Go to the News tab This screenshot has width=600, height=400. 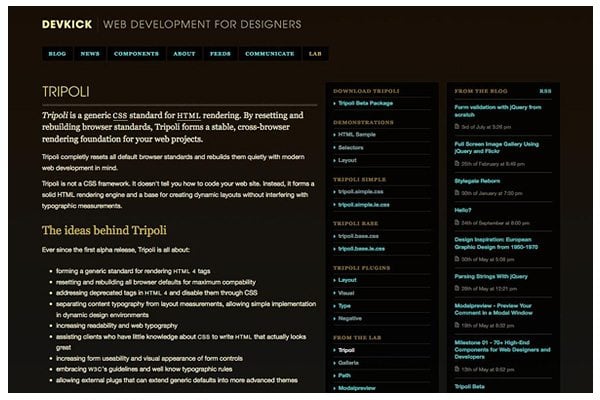(x=90, y=54)
